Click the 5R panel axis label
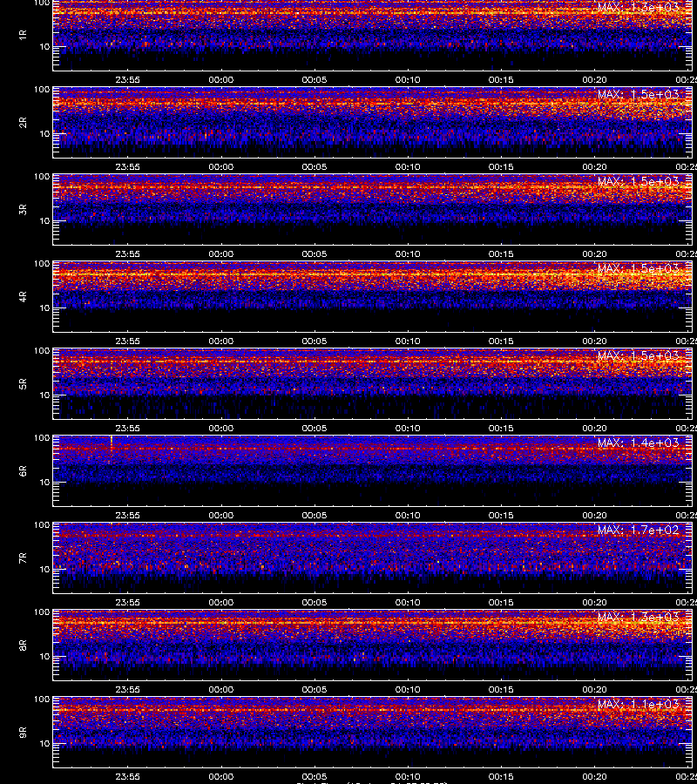 point(23,384)
